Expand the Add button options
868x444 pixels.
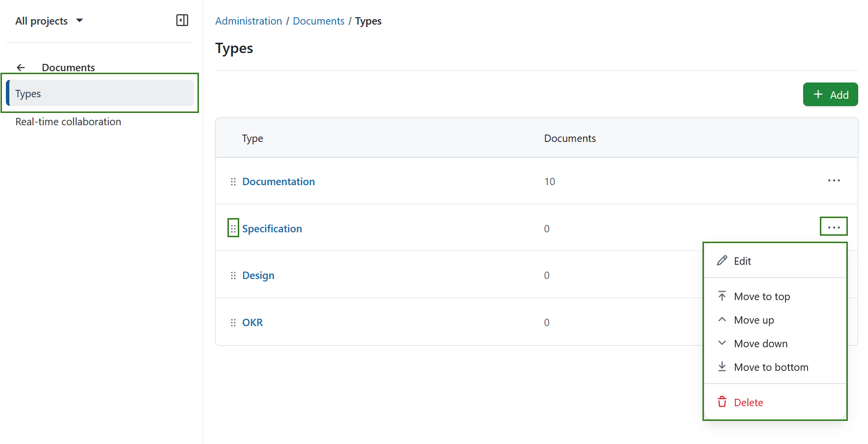[830, 94]
